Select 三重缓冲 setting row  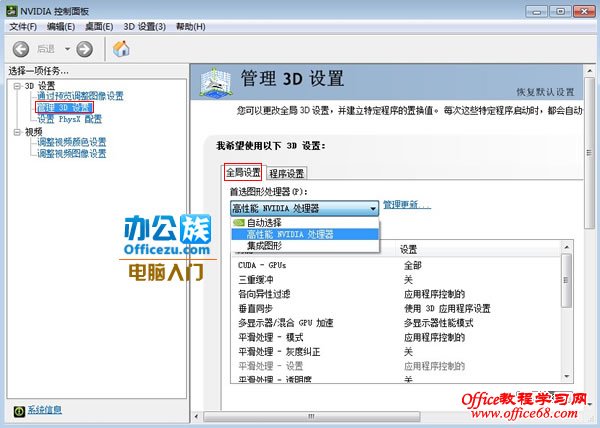pyautogui.click(x=396, y=280)
